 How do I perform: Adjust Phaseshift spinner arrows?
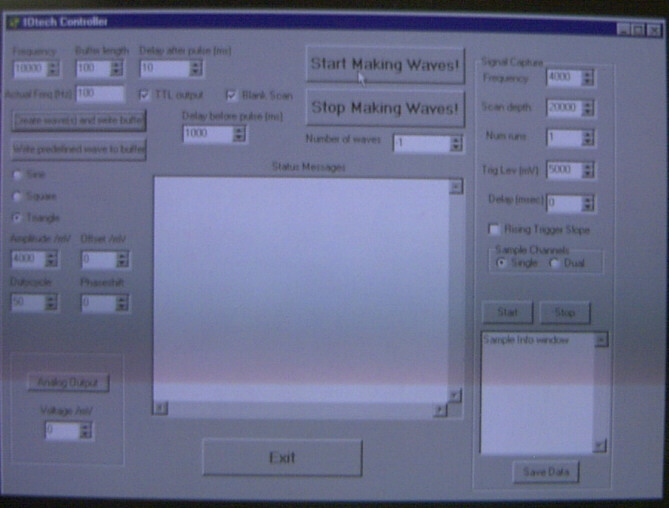click(x=122, y=303)
